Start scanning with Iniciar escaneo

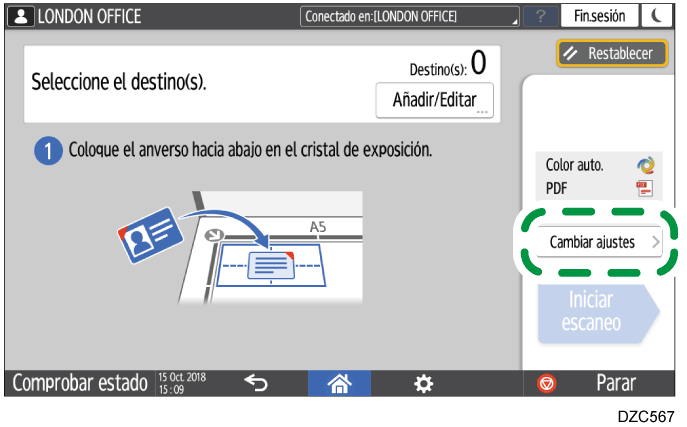tap(598, 312)
